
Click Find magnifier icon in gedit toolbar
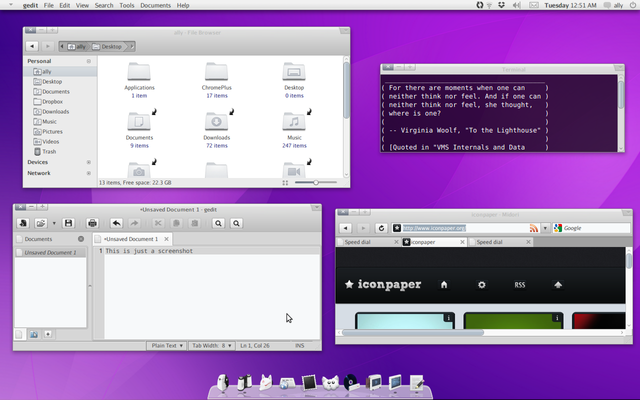click(218, 223)
